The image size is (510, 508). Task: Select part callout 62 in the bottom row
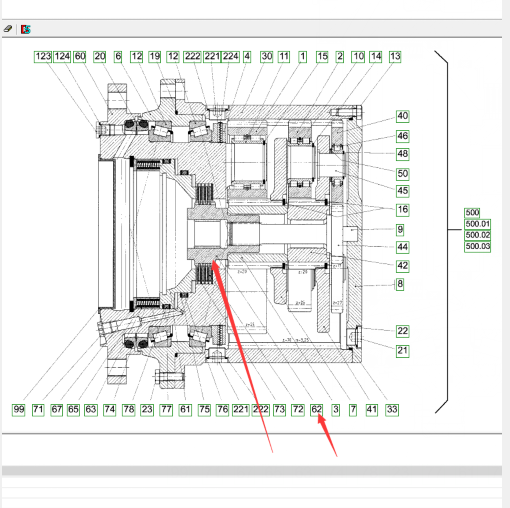coord(316,410)
